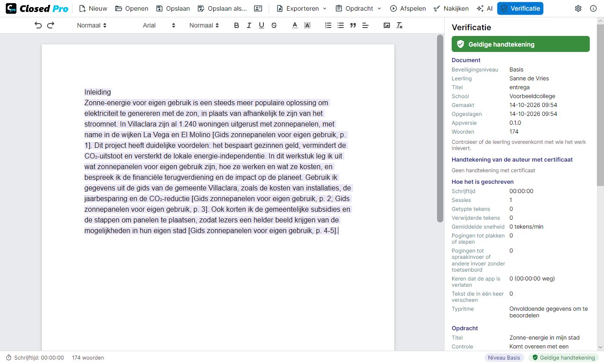Open the Nakijken review mode
Screen dimensions: 604x364
point(450,8)
